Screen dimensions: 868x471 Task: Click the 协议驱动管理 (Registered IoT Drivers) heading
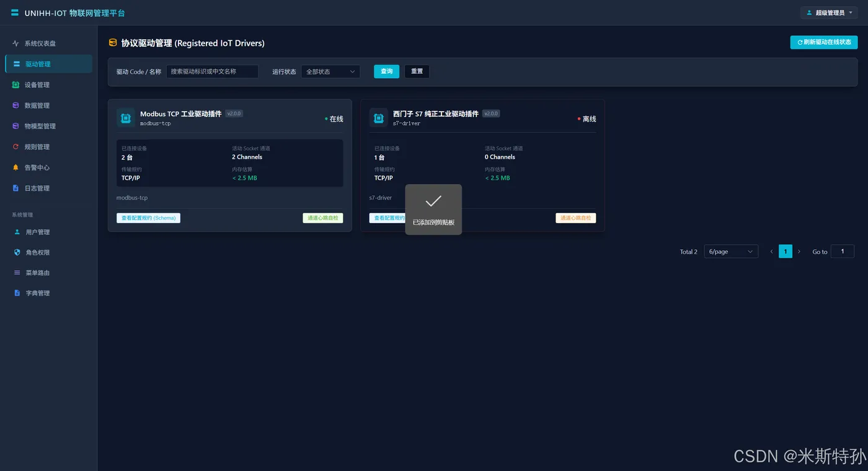193,43
